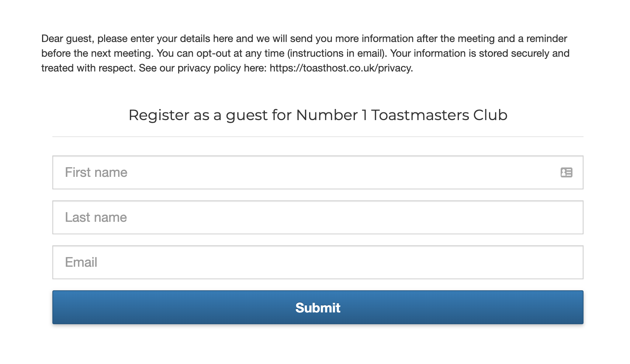Click the blue Submit button
Image resolution: width=630 pixels, height=364 pixels.
(318, 307)
